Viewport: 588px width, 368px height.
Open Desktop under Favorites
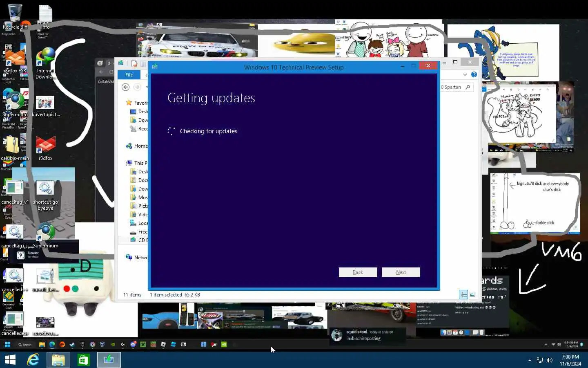pos(139,112)
